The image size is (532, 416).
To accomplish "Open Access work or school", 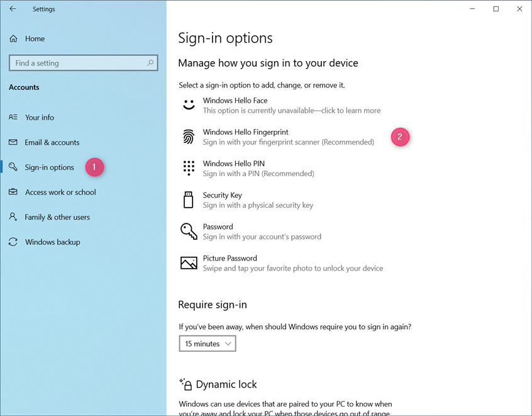I will (60, 192).
